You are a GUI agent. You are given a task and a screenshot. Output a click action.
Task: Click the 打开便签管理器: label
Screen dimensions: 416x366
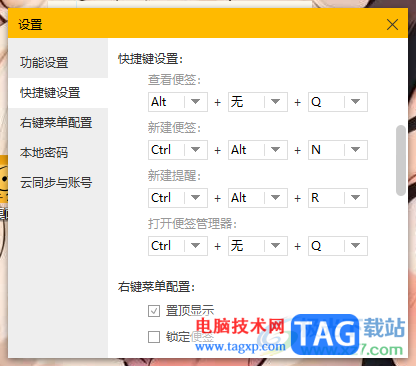click(x=193, y=224)
